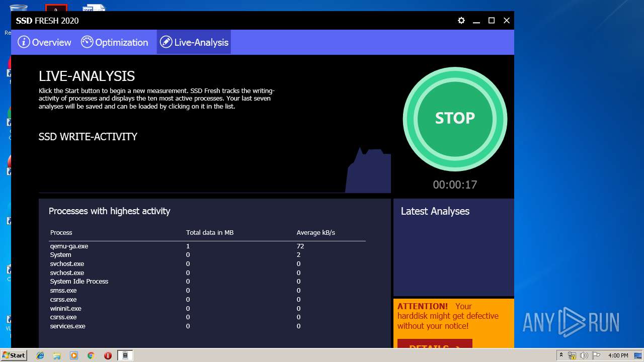Open SSD Fresh settings gear icon
The image size is (644, 362).
pos(461,21)
